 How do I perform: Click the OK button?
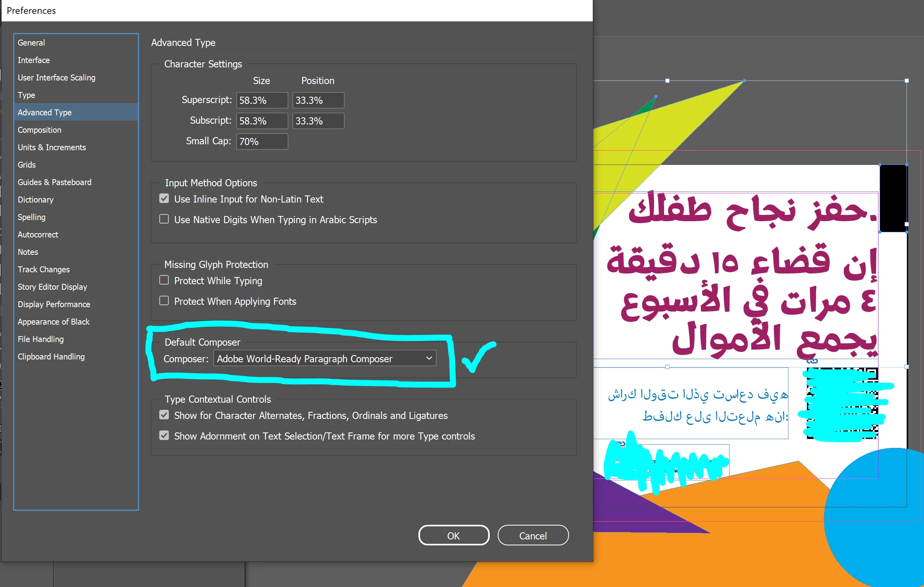click(x=454, y=535)
